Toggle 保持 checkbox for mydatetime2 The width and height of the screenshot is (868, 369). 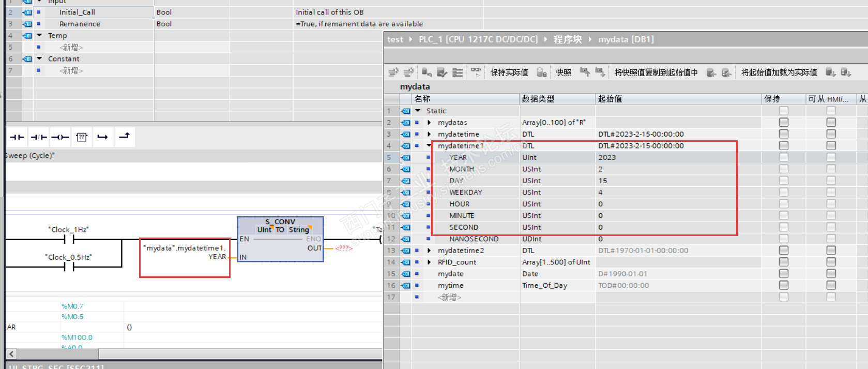pos(784,250)
